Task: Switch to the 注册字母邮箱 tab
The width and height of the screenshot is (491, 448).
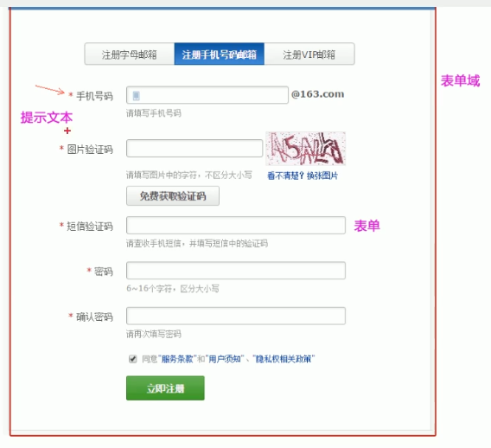Action: point(130,54)
